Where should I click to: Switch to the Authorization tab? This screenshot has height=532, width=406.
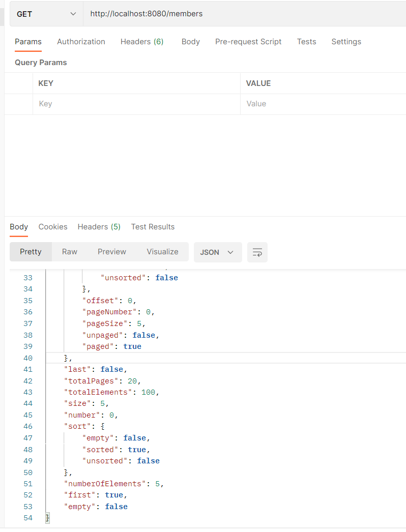point(81,42)
